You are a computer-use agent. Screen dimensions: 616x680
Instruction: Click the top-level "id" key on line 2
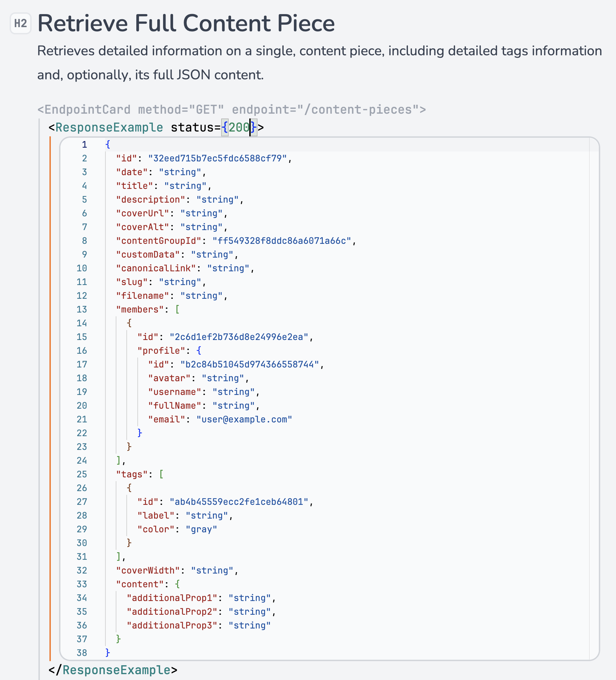(x=126, y=158)
